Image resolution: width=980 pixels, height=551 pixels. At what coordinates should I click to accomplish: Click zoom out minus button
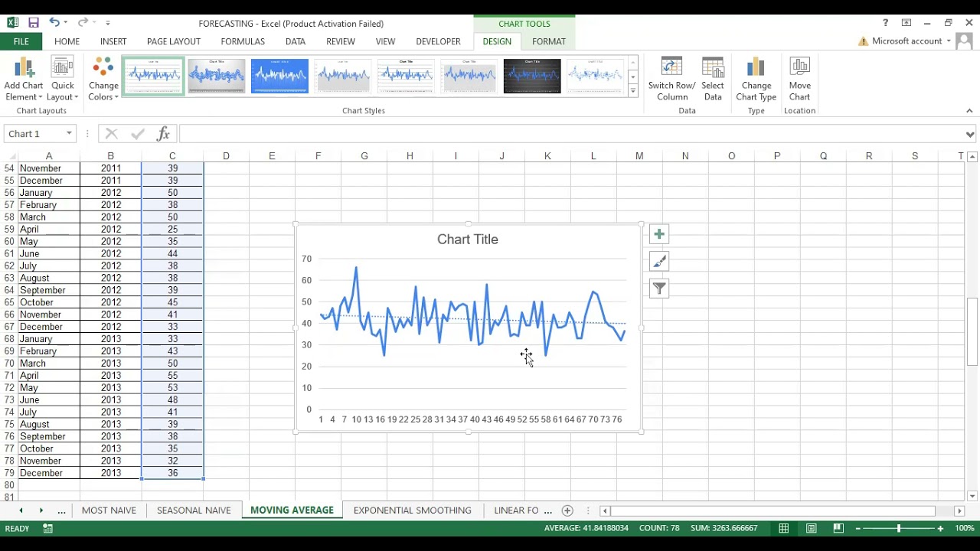(x=858, y=528)
